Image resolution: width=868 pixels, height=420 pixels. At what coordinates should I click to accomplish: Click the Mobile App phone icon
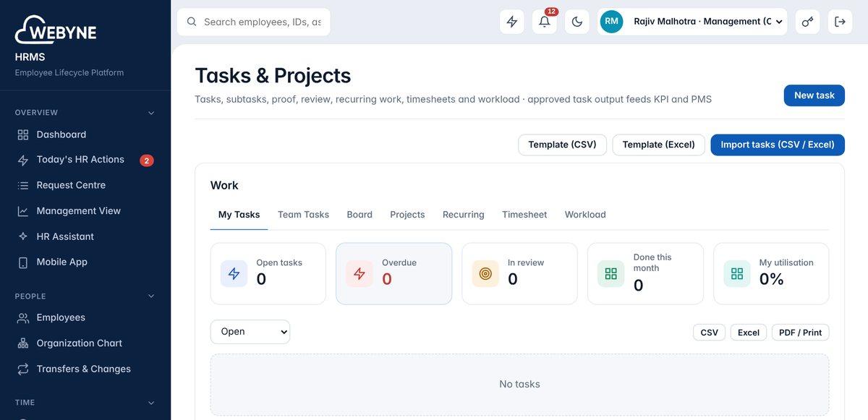click(23, 262)
